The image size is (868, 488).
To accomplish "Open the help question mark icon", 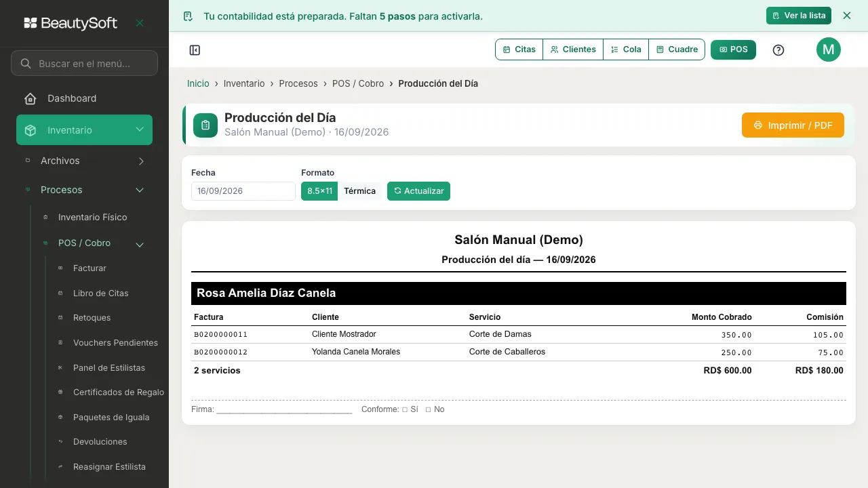I will tap(778, 49).
